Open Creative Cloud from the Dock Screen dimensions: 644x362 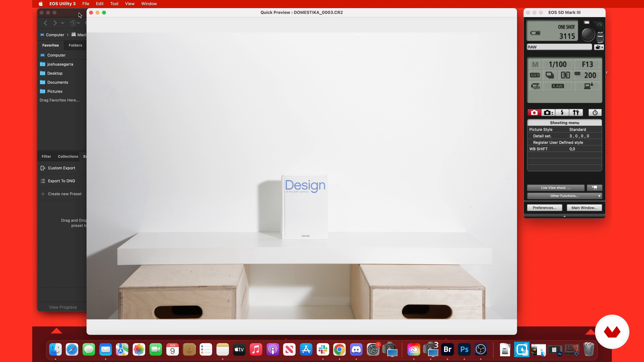click(414, 349)
